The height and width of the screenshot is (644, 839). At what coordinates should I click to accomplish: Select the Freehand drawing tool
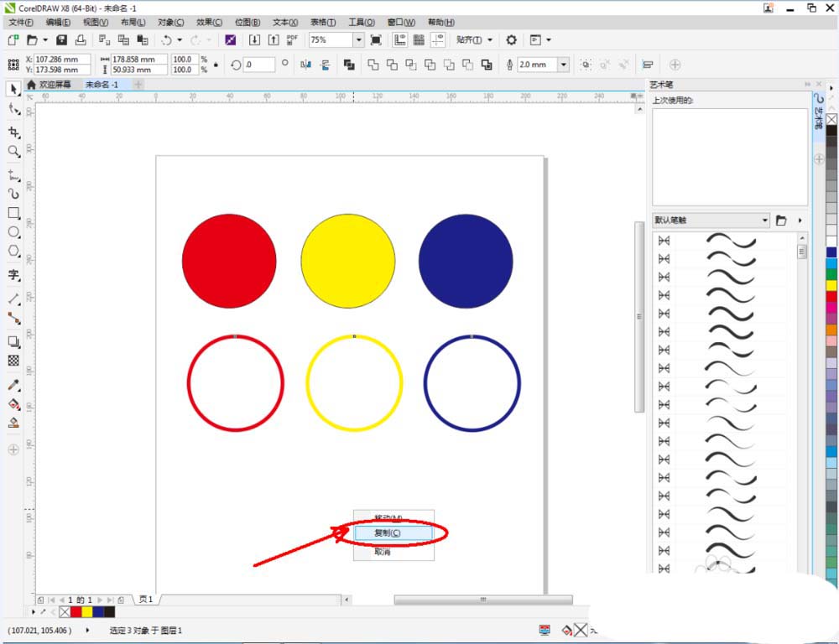click(x=14, y=174)
